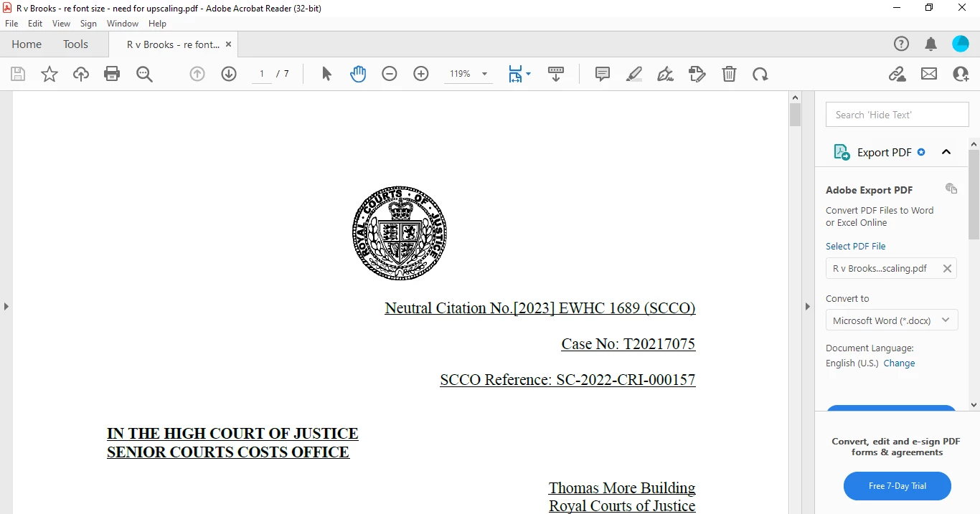The height and width of the screenshot is (514, 980).
Task: Delete with the trash can icon
Action: click(x=729, y=74)
